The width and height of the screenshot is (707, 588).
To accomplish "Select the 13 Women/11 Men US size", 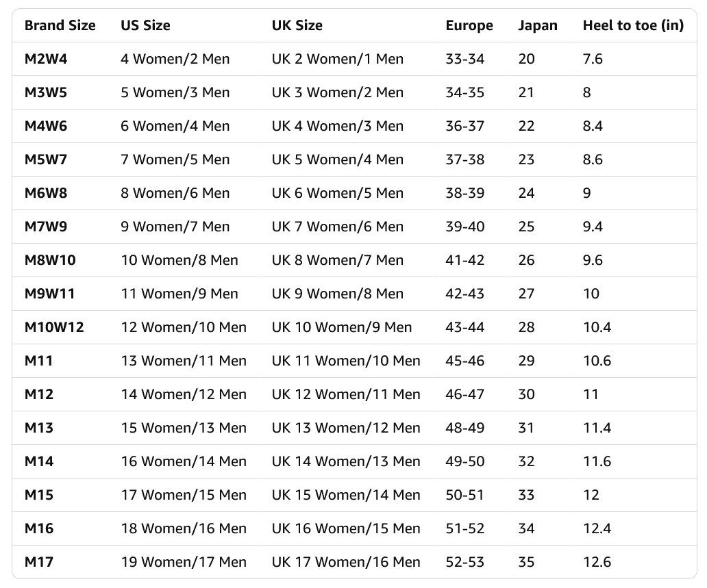I will 184,361.
